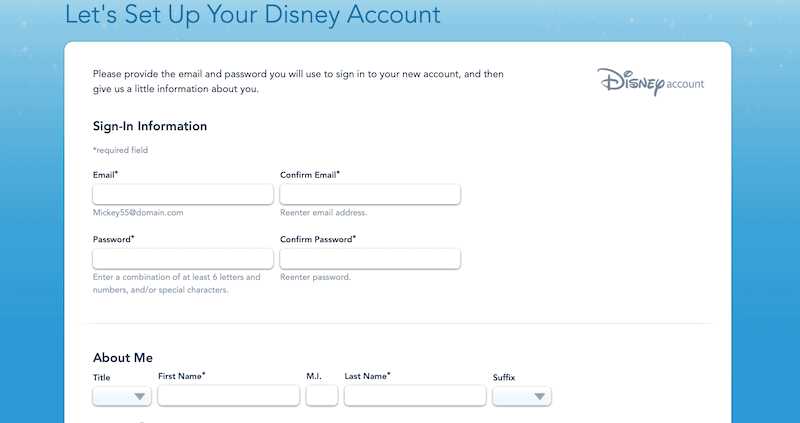Focus the Email input field
Screen dimensions: 800x423
(x=183, y=194)
